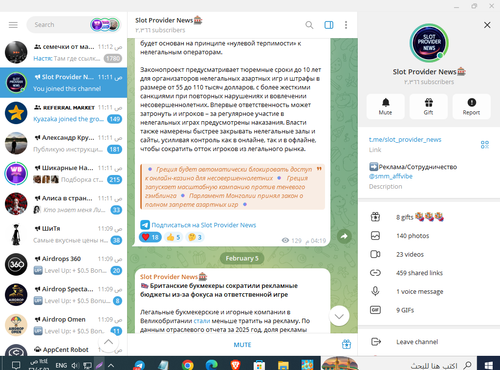Open the @smm_affvibe contact link

390,176
